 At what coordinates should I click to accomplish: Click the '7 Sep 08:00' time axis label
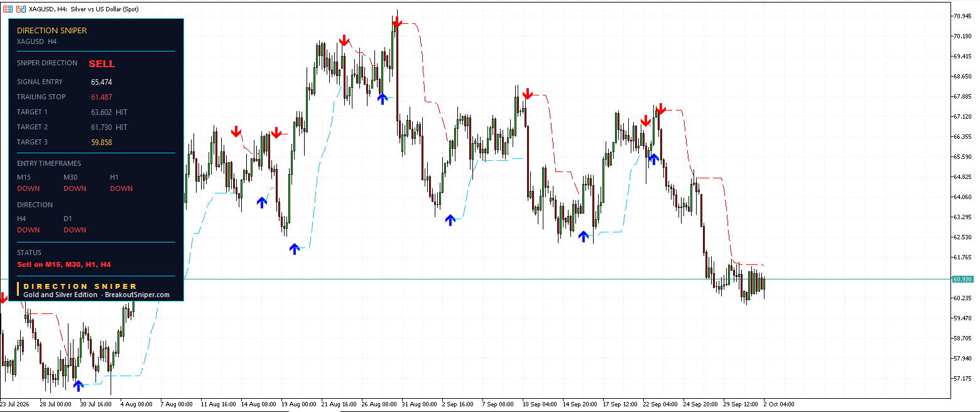tap(498, 404)
